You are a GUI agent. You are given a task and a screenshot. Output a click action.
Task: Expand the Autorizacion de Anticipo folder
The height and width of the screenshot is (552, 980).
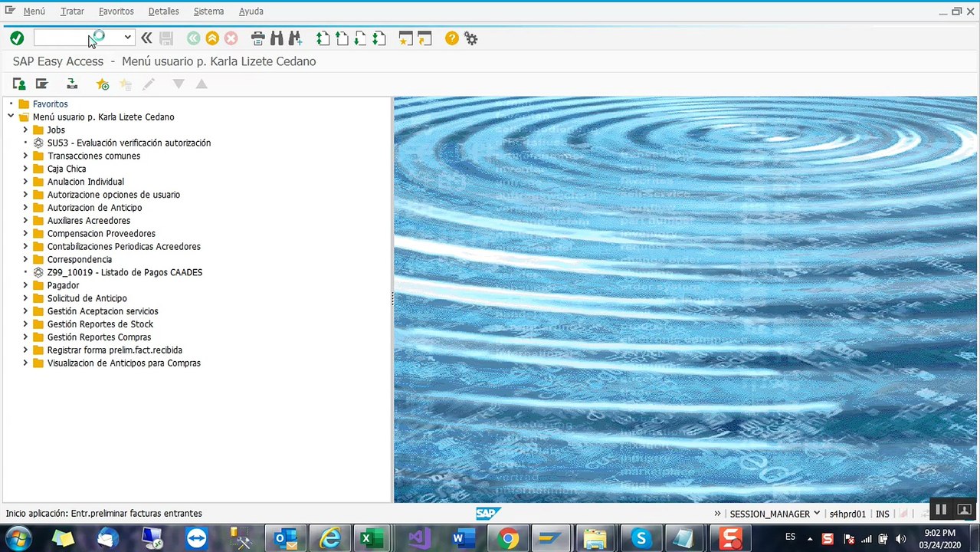(25, 207)
